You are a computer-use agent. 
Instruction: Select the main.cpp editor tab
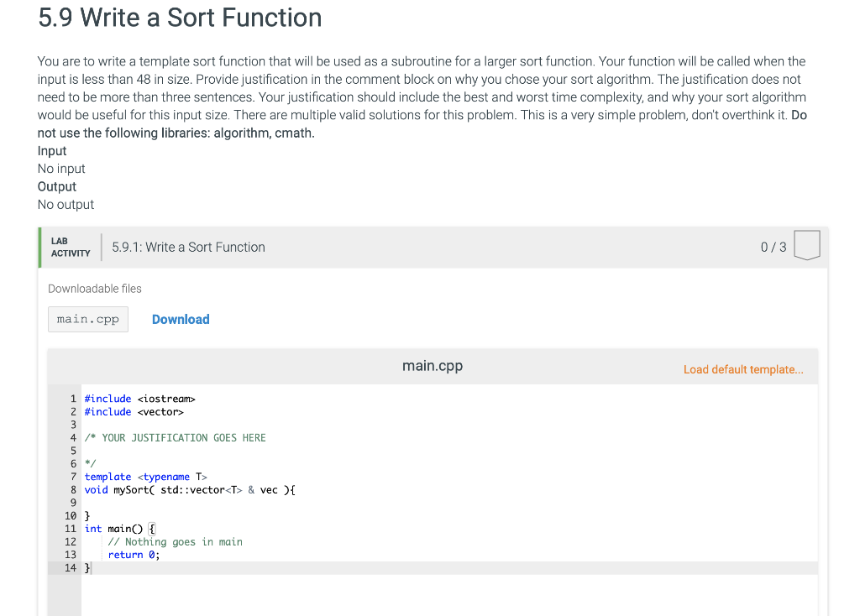point(431,365)
